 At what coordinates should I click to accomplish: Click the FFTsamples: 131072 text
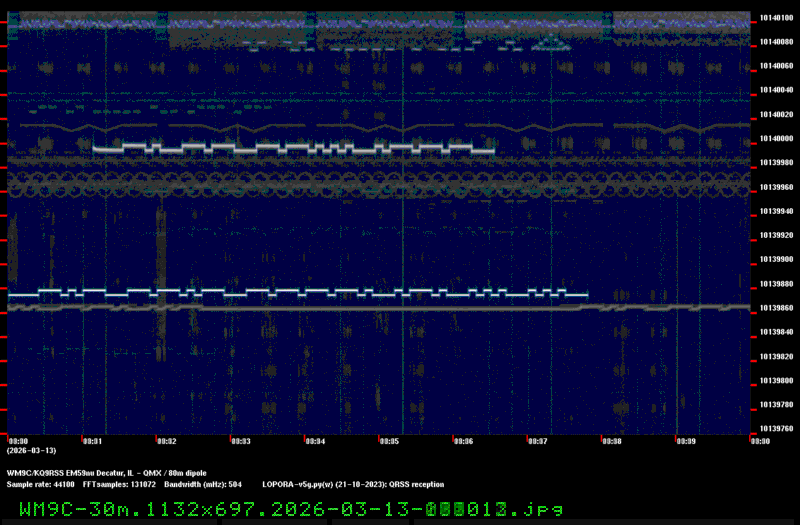(119, 484)
